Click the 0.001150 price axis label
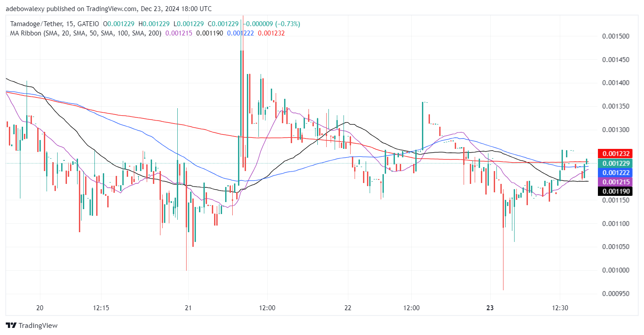 pos(616,200)
